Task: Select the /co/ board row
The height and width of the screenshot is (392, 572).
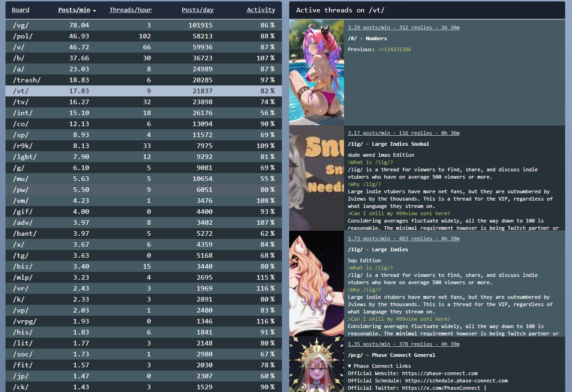Action: (x=143, y=124)
